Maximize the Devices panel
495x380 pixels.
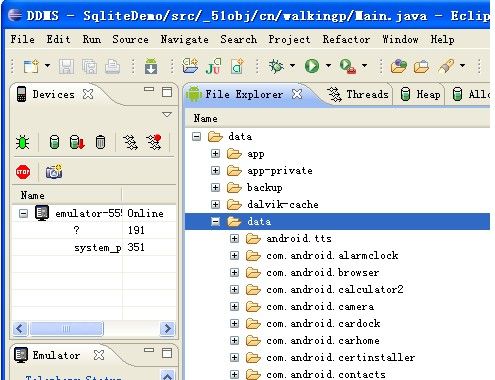[x=167, y=92]
